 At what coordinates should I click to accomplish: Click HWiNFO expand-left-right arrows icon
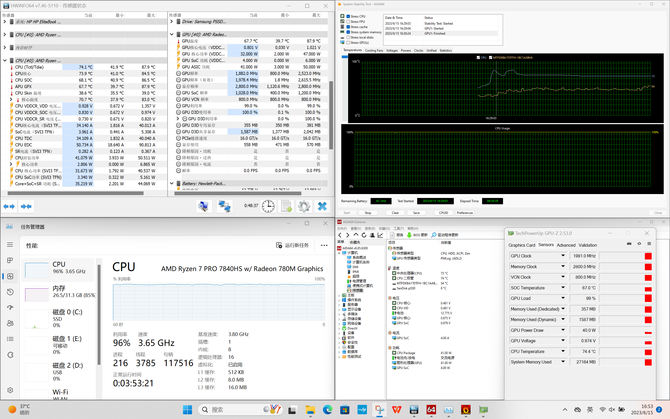coord(9,206)
